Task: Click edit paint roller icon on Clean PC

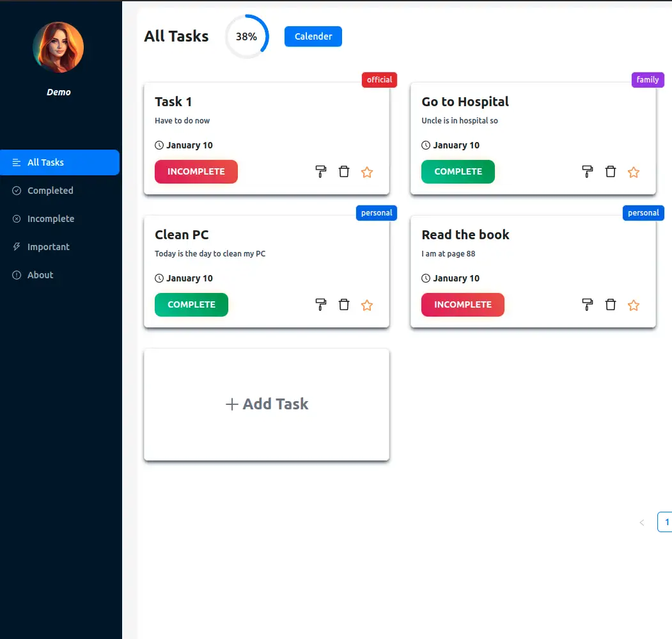Action: (x=320, y=304)
